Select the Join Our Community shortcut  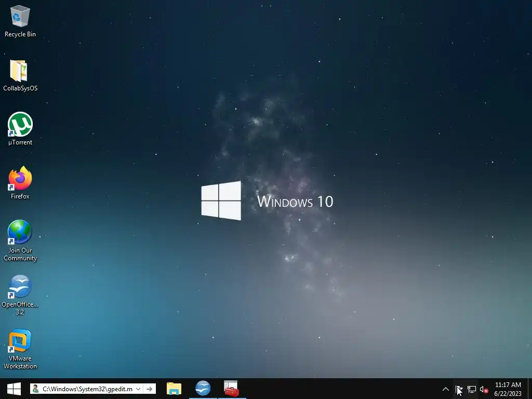pos(20,241)
